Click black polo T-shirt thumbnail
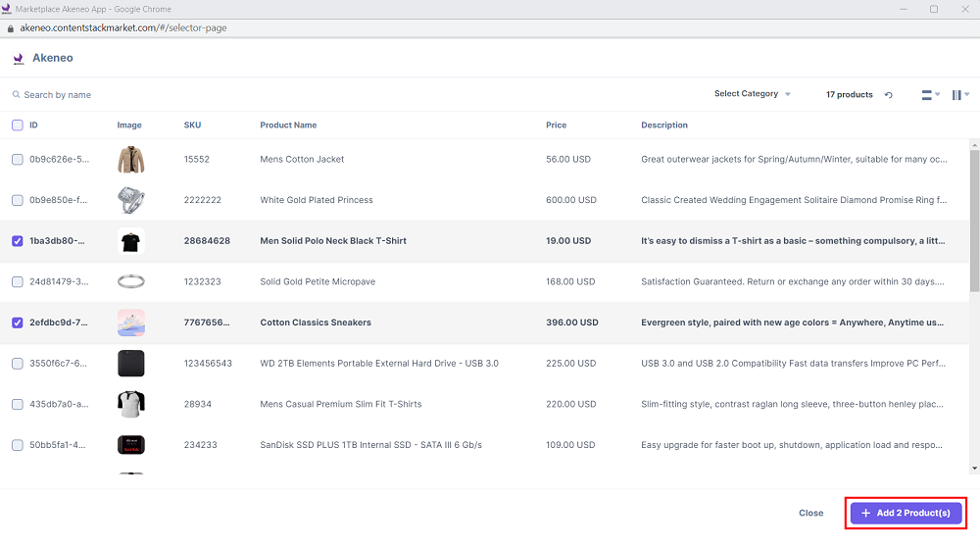The image size is (980, 547). click(x=131, y=241)
